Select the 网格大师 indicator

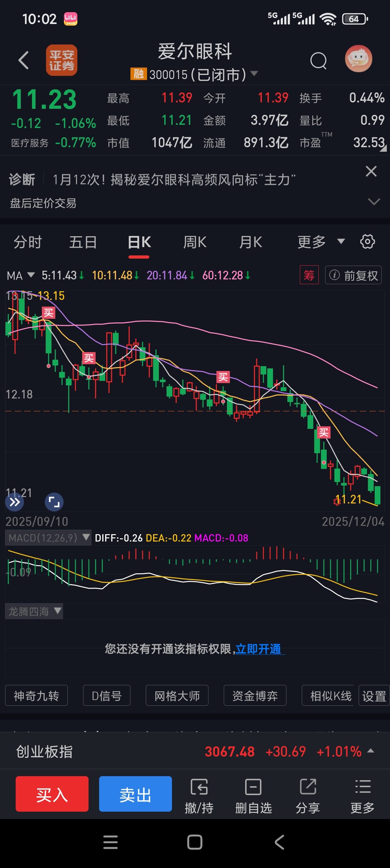pos(177,695)
